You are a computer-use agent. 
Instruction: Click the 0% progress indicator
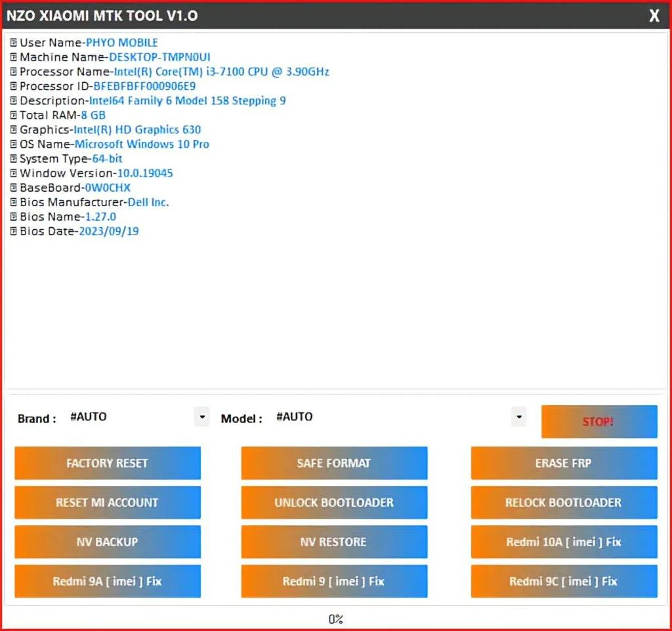point(335,619)
